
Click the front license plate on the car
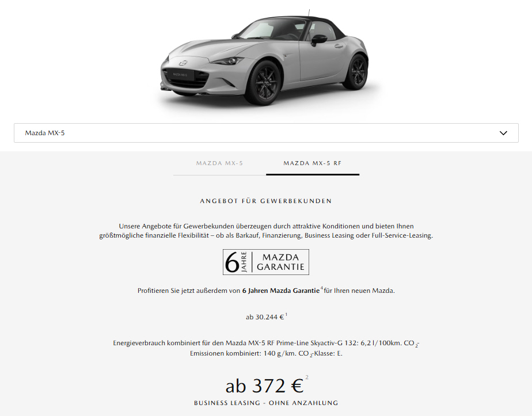[180, 74]
